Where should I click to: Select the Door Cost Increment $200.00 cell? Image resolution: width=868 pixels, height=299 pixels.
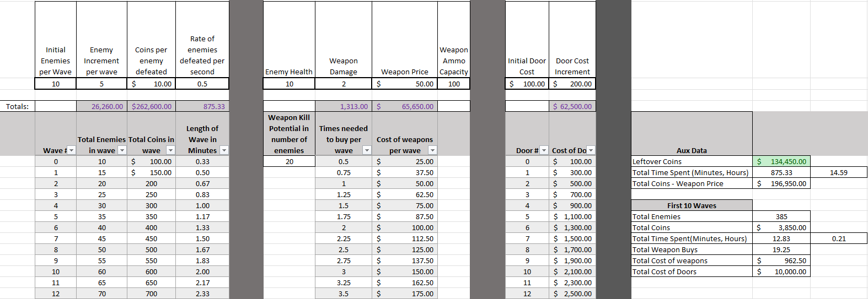[572, 84]
